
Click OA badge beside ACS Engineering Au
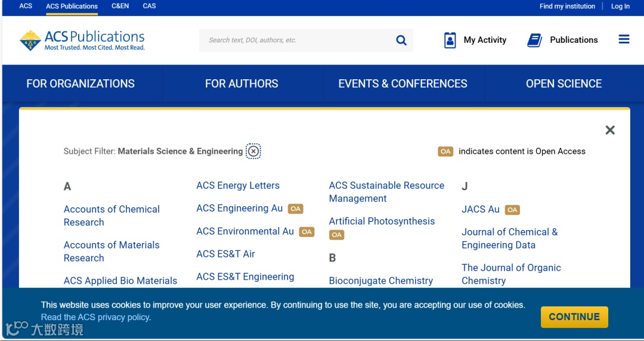coord(296,209)
